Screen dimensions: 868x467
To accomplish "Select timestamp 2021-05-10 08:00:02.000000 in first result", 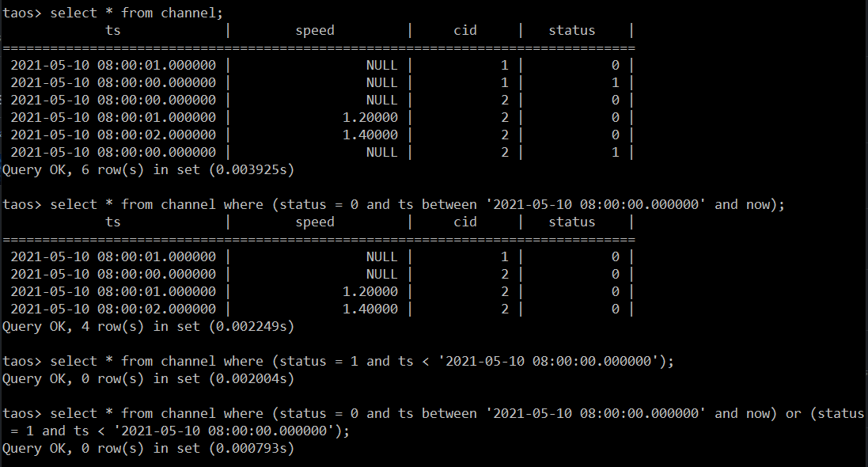I will (x=115, y=134).
